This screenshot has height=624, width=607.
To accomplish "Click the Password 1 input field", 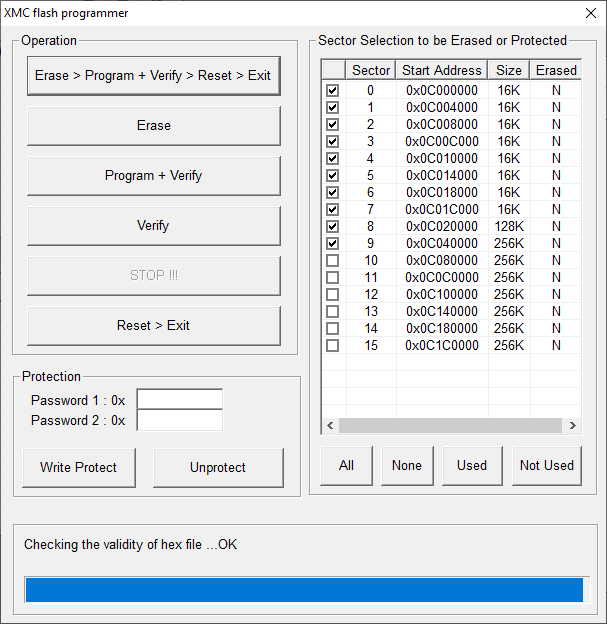I will tap(180, 399).
